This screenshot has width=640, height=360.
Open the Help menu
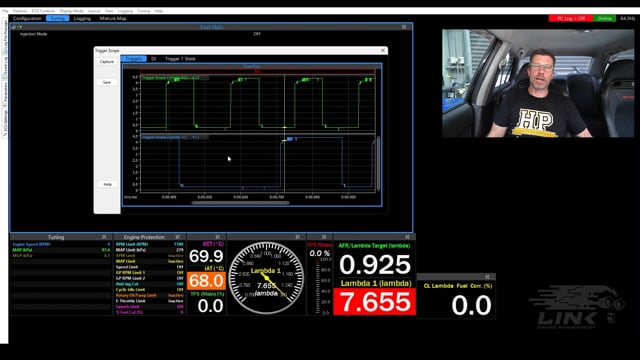(x=159, y=11)
